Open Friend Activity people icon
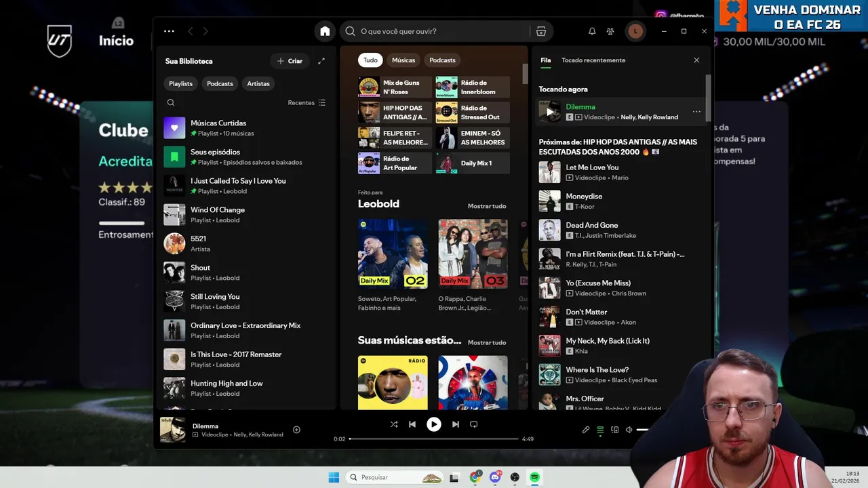Viewport: 868px width, 488px height. click(x=610, y=31)
